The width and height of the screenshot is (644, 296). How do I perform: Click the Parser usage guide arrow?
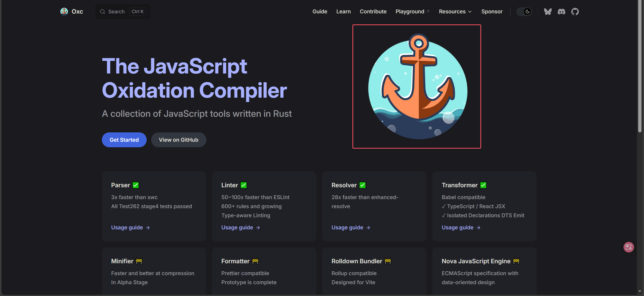148,228
